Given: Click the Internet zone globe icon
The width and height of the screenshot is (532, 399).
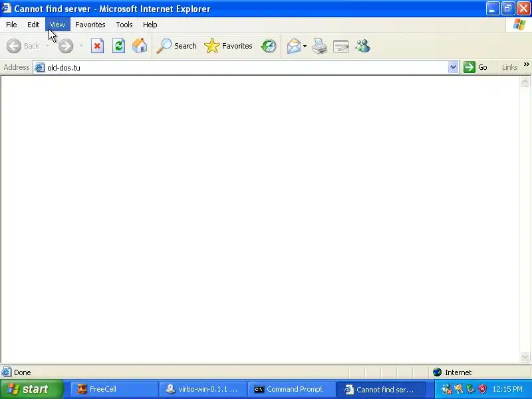Looking at the screenshot, I should (437, 372).
